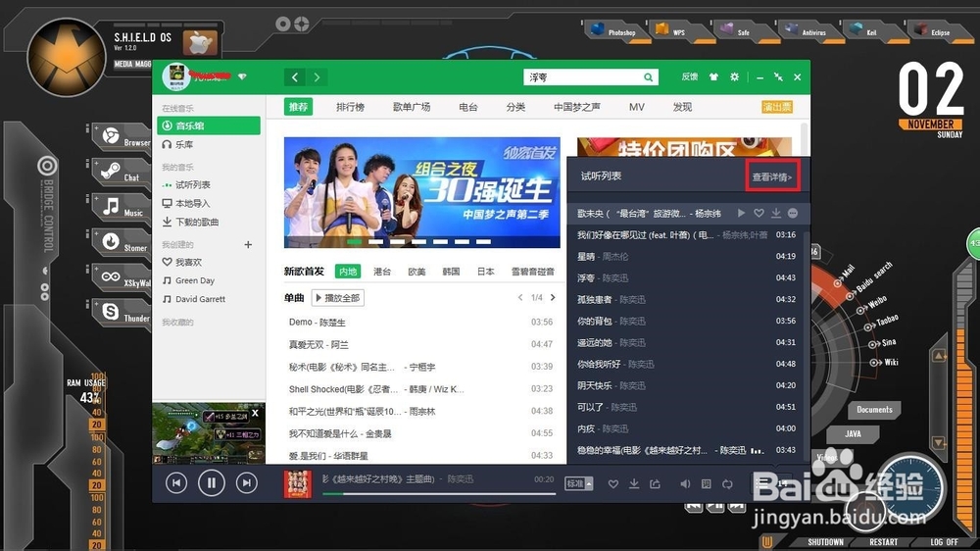Click the 播放全部 button
This screenshot has height=551, width=980.
tap(337, 298)
